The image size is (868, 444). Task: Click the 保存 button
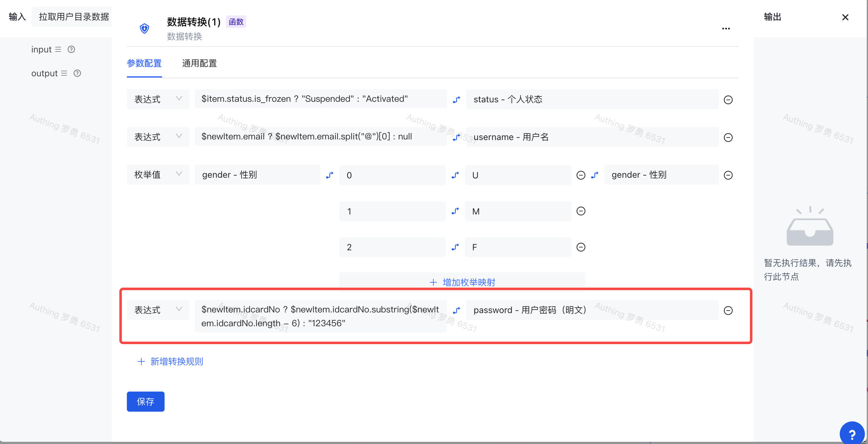(145, 401)
